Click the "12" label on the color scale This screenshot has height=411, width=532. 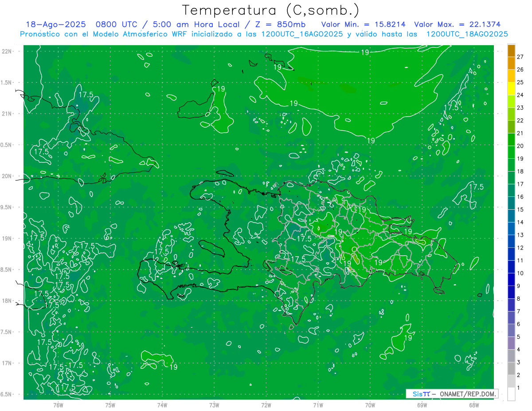click(x=520, y=248)
